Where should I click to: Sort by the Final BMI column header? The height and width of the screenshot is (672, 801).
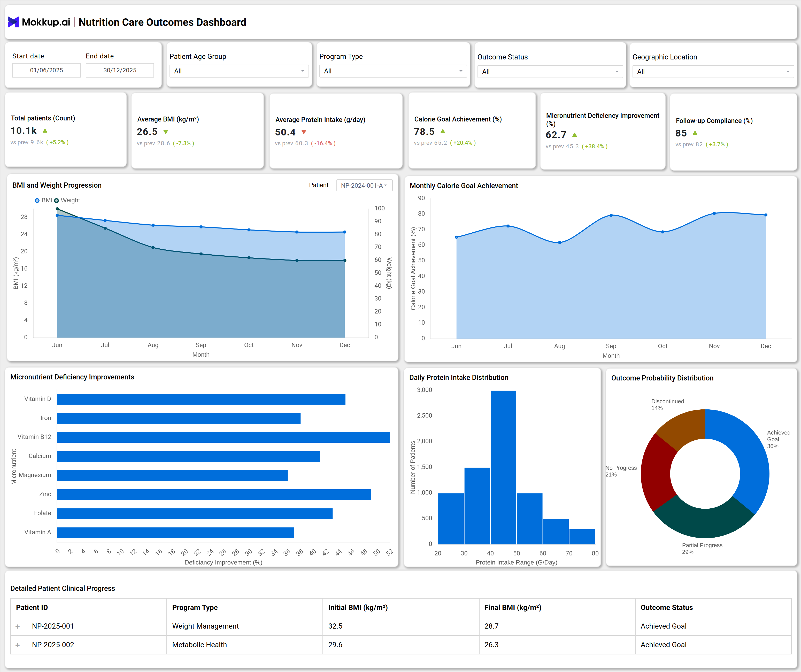557,607
